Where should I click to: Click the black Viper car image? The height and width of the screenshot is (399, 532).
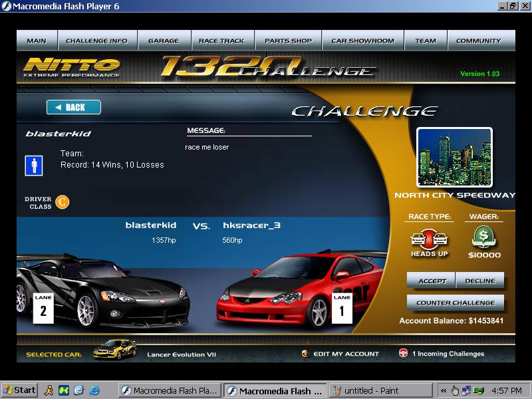click(104, 290)
